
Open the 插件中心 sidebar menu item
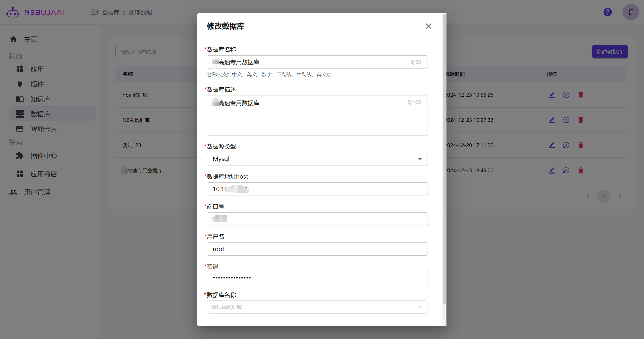[x=44, y=156]
